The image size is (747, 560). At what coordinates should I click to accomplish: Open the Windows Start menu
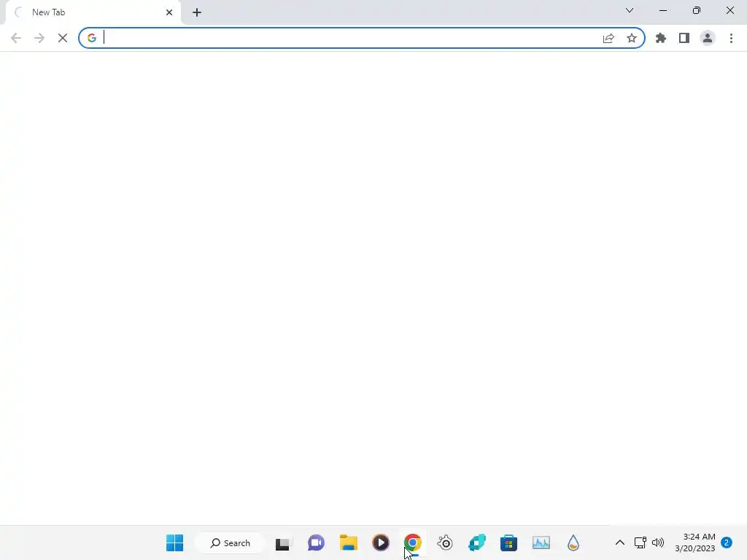pyautogui.click(x=174, y=542)
